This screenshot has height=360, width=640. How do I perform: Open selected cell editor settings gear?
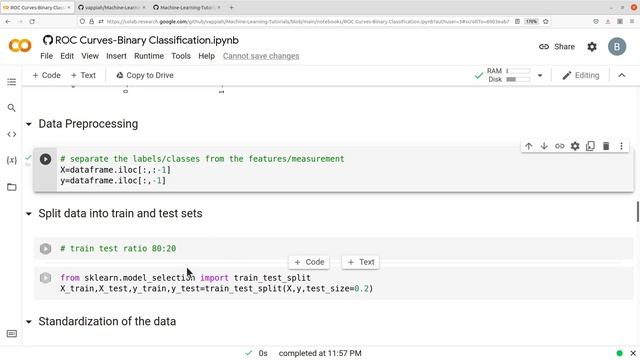tap(575, 146)
